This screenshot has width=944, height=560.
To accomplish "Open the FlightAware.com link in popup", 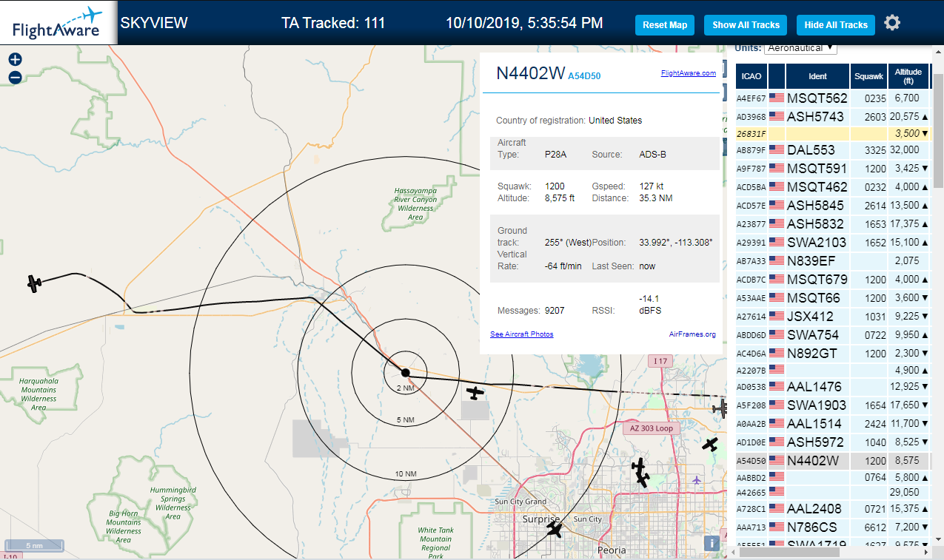I will tap(689, 72).
